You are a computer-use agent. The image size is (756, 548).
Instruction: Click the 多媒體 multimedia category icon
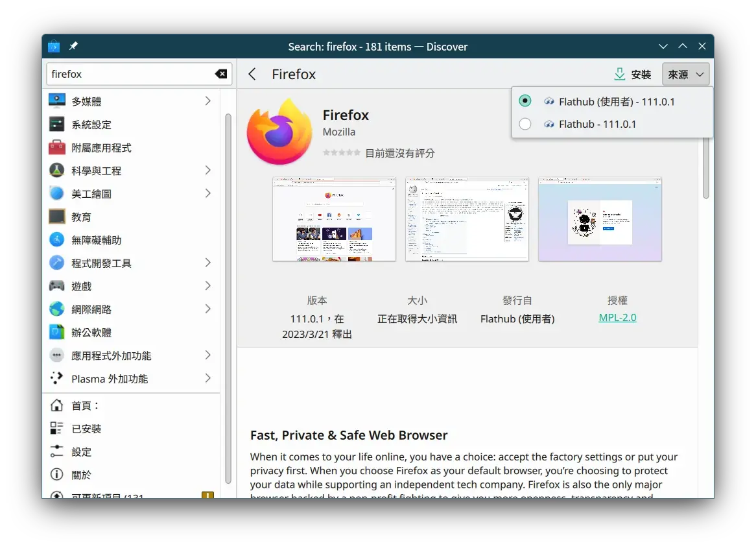(56, 101)
